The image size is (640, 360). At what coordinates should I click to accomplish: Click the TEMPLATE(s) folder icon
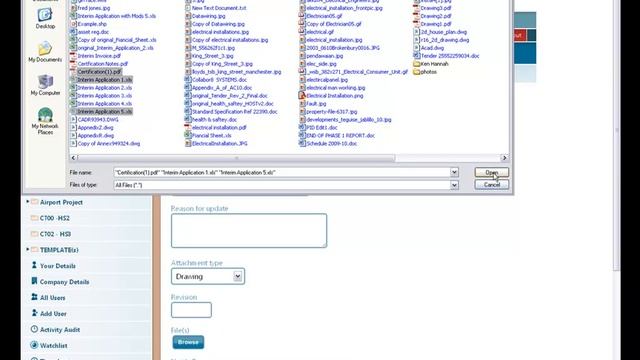pos(35,250)
